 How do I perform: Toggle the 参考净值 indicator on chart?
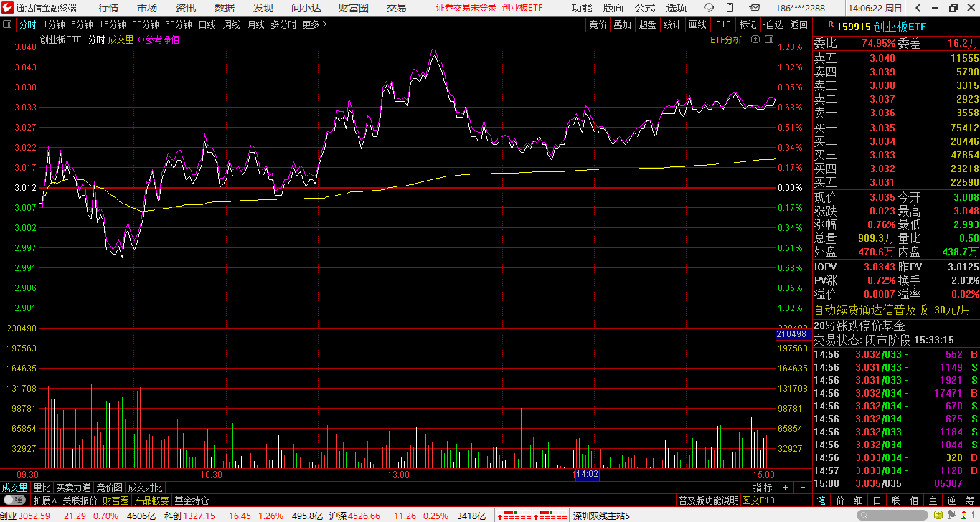click(159, 40)
